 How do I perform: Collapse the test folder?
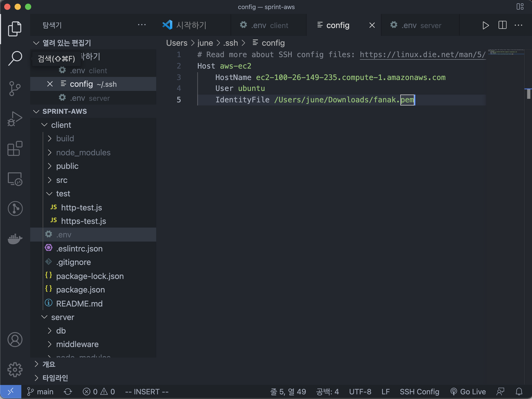pyautogui.click(x=94, y=193)
